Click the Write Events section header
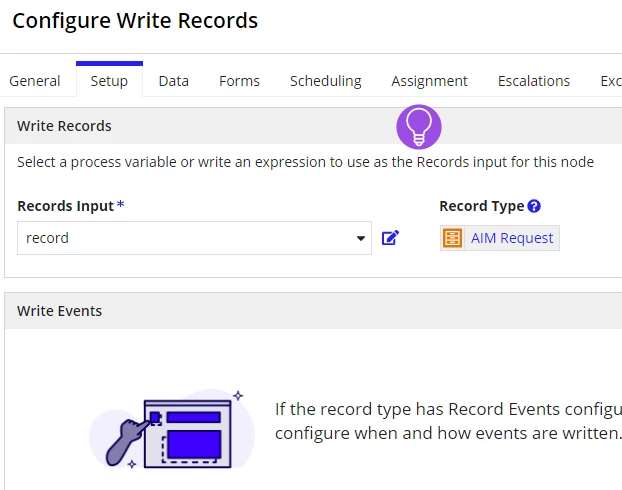 pos(60,311)
